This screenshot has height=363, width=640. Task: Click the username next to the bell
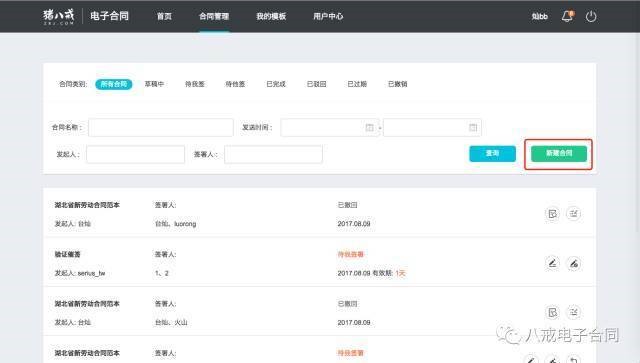[x=540, y=16]
